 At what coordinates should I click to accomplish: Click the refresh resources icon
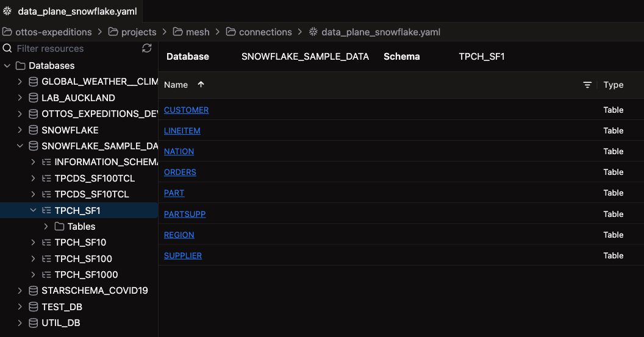coord(146,48)
